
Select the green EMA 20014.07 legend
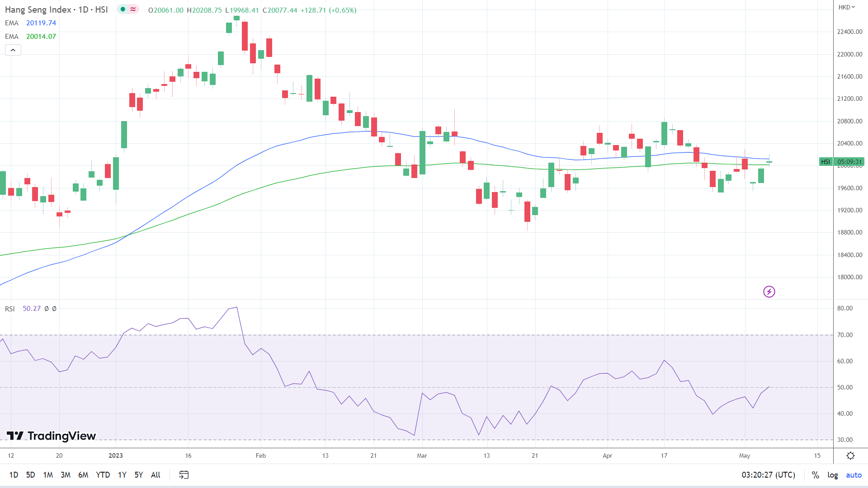[x=31, y=37]
